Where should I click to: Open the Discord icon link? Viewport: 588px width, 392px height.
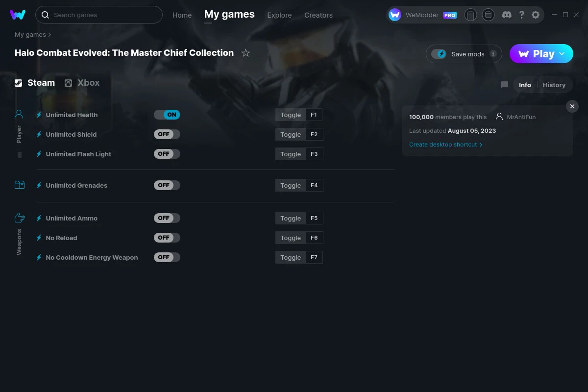(x=507, y=15)
